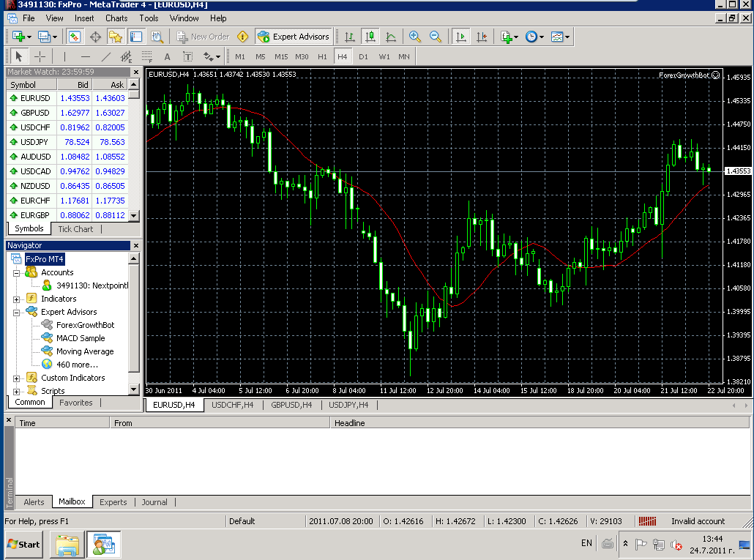Click the chart tabs right scroll arrow

click(746, 406)
